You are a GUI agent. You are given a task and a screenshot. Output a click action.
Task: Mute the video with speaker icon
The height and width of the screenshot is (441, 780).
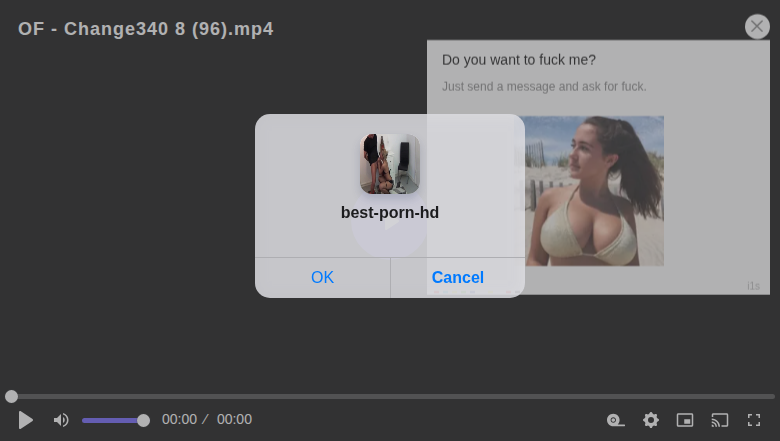click(x=61, y=420)
